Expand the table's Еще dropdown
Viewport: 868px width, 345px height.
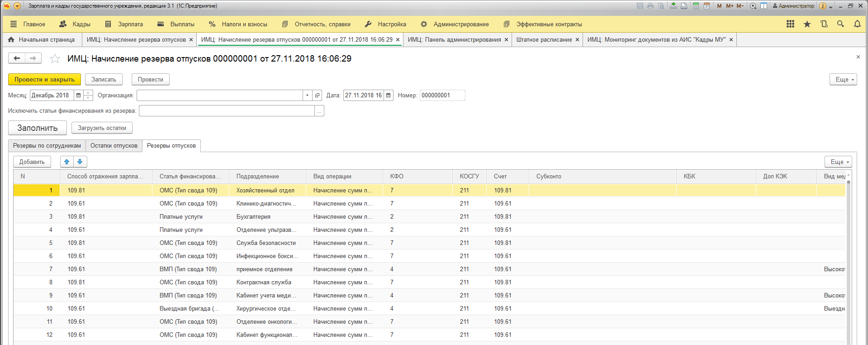pos(838,162)
